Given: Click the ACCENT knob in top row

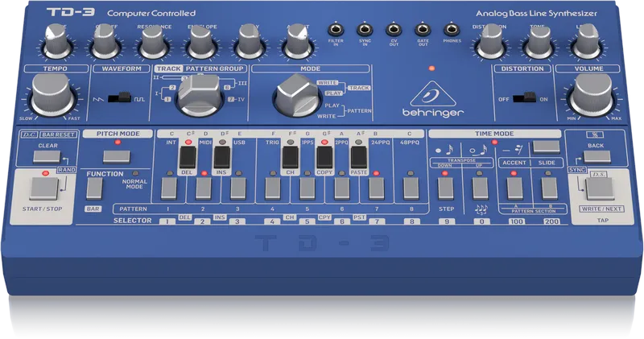Looking at the screenshot, I should pyautogui.click(x=297, y=42).
